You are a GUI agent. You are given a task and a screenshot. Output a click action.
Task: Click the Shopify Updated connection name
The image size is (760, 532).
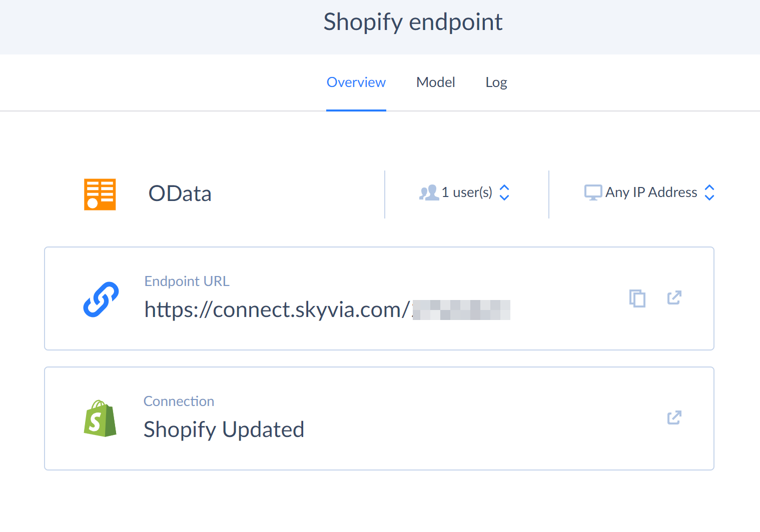coord(224,429)
